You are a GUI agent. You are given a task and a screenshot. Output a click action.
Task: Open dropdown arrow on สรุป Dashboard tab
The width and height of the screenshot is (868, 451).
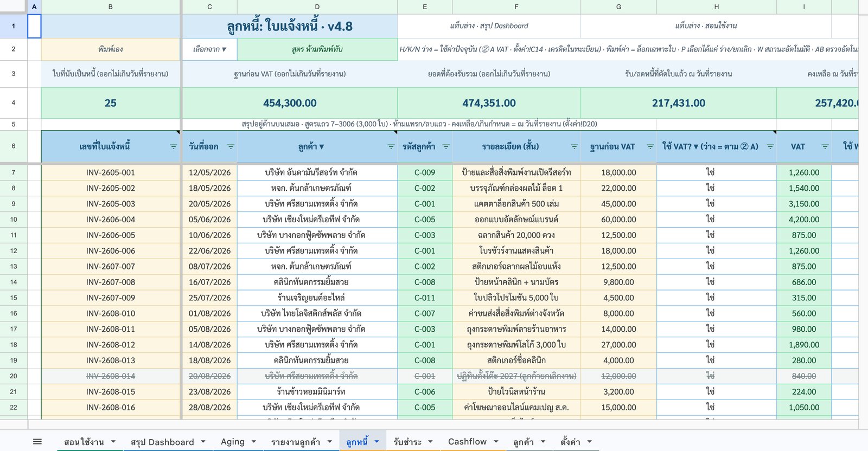[x=203, y=442]
